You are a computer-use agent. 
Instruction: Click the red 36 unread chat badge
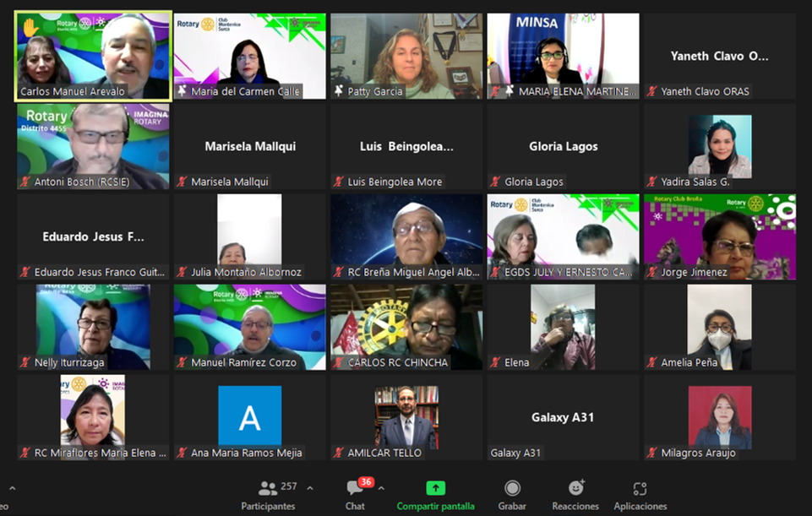click(366, 481)
